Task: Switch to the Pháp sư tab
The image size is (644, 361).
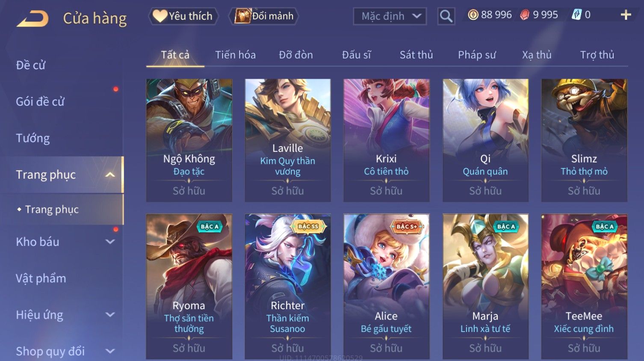Action: [477, 55]
